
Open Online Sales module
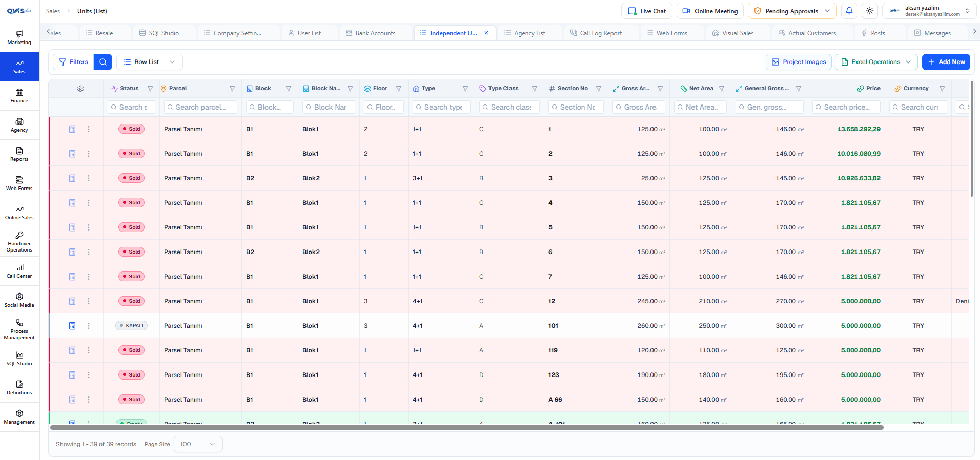click(19, 213)
